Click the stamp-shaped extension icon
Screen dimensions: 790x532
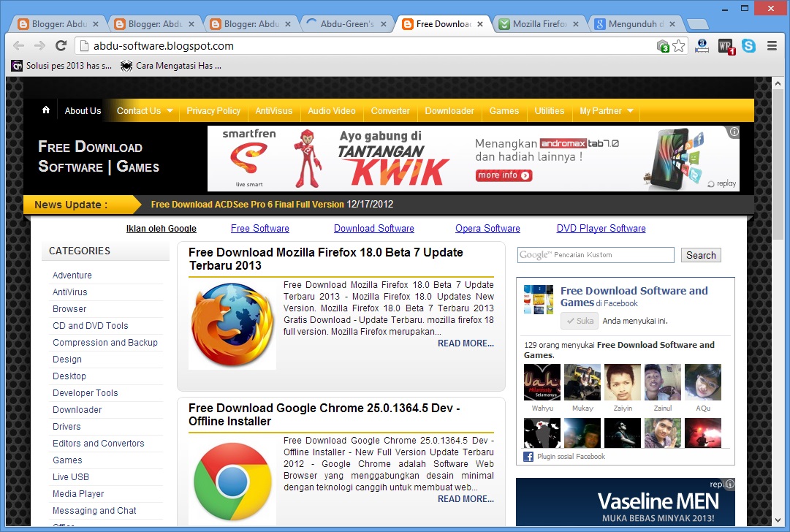pyautogui.click(x=702, y=46)
